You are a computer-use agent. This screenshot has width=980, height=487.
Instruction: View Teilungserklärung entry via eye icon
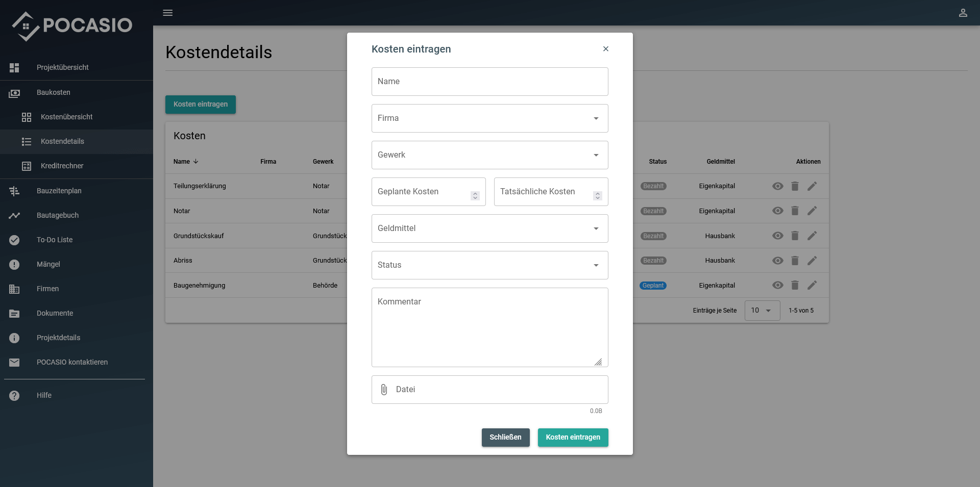pos(777,186)
